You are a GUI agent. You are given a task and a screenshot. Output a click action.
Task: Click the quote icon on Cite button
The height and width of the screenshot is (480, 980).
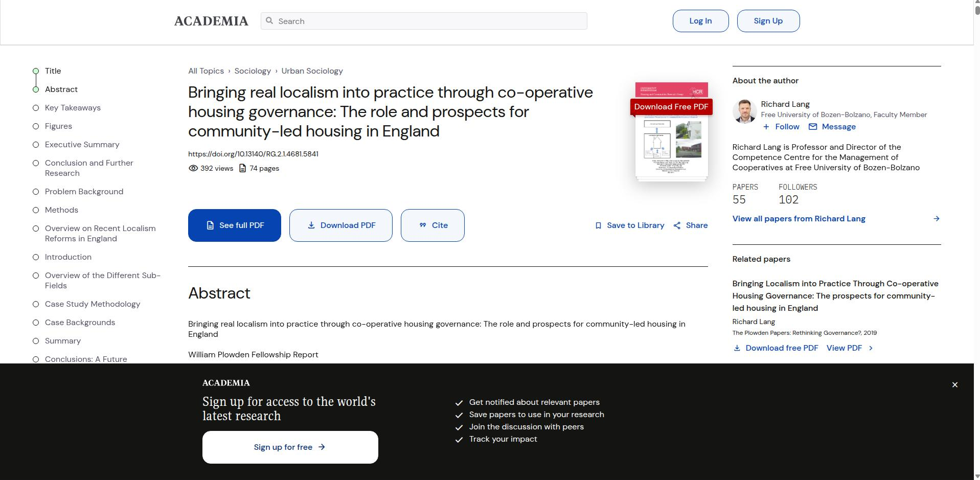423,225
